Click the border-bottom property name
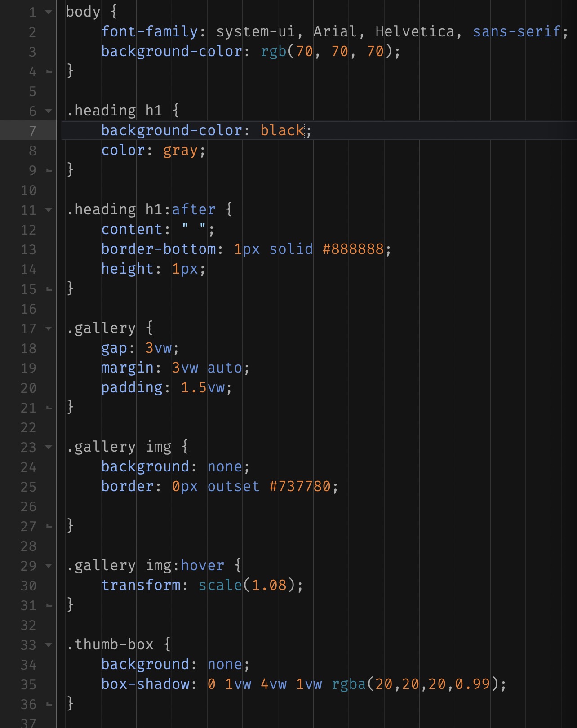577x728 pixels. tap(159, 249)
